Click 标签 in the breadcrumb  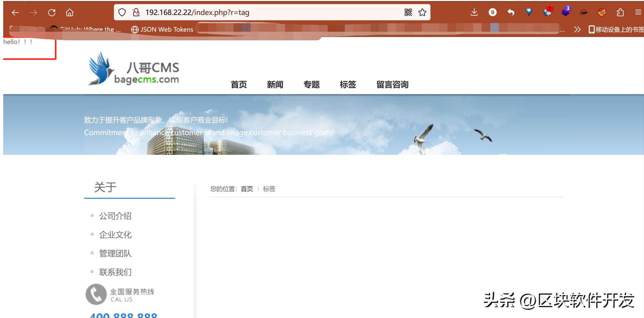[x=269, y=189]
